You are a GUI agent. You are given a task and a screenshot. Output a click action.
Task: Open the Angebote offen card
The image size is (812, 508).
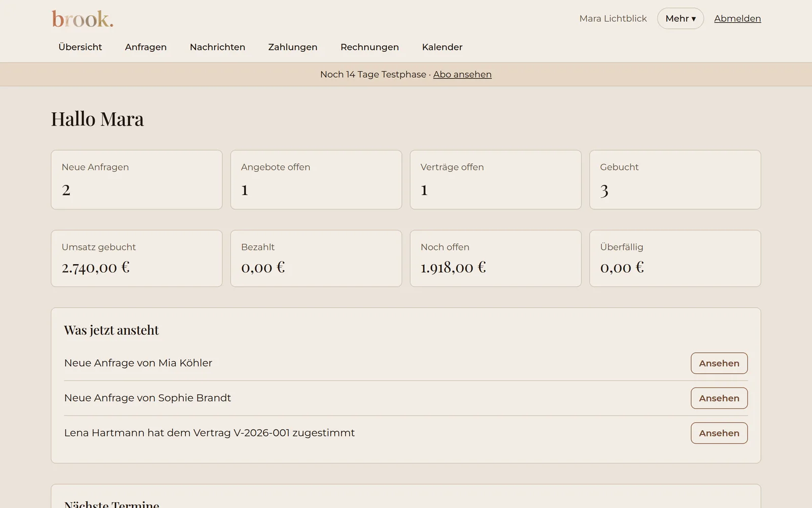click(316, 179)
